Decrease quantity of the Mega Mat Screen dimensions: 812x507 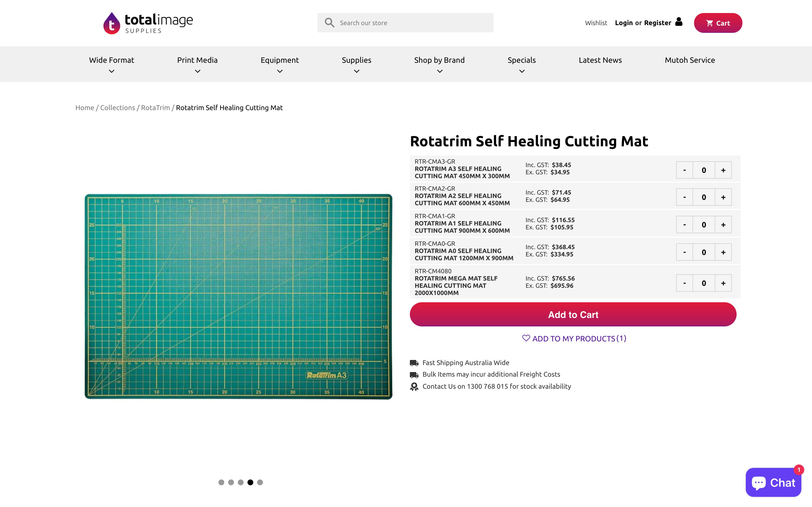pos(685,283)
